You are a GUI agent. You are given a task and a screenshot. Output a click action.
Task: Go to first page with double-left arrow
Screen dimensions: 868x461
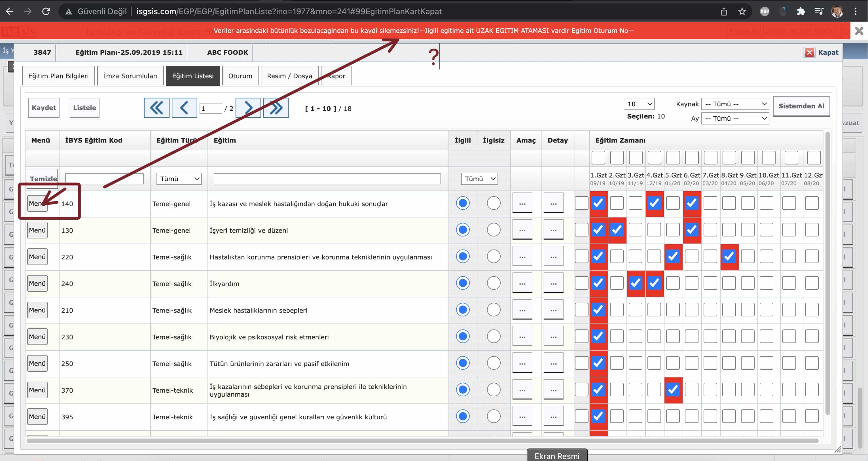tap(156, 108)
